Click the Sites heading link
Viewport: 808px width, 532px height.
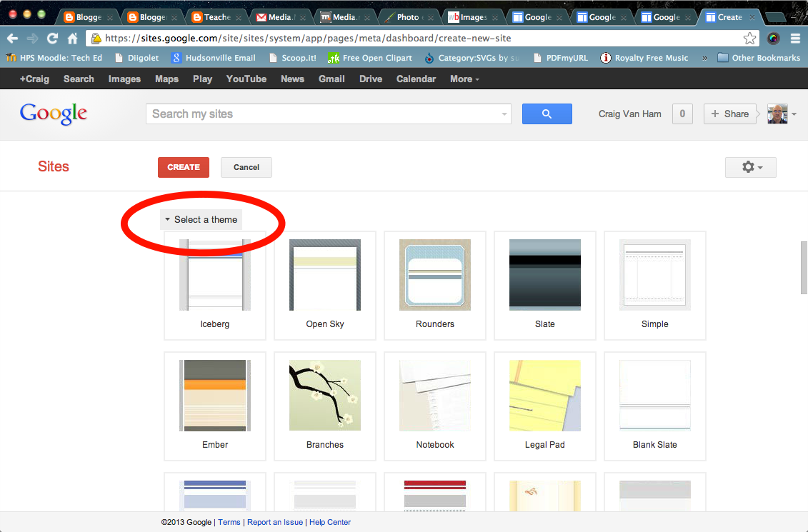pyautogui.click(x=53, y=166)
